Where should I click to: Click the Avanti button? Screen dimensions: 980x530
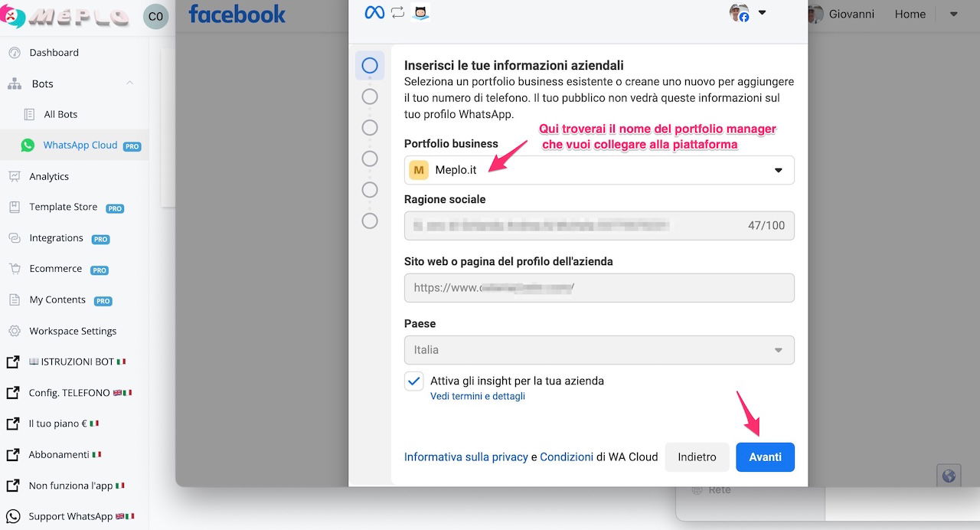coord(766,457)
